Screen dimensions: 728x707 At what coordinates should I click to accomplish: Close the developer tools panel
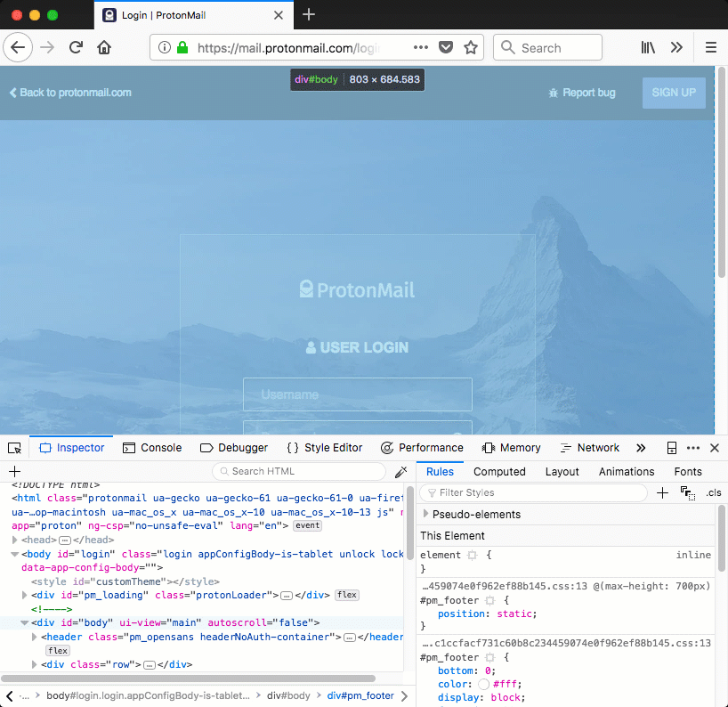point(715,448)
